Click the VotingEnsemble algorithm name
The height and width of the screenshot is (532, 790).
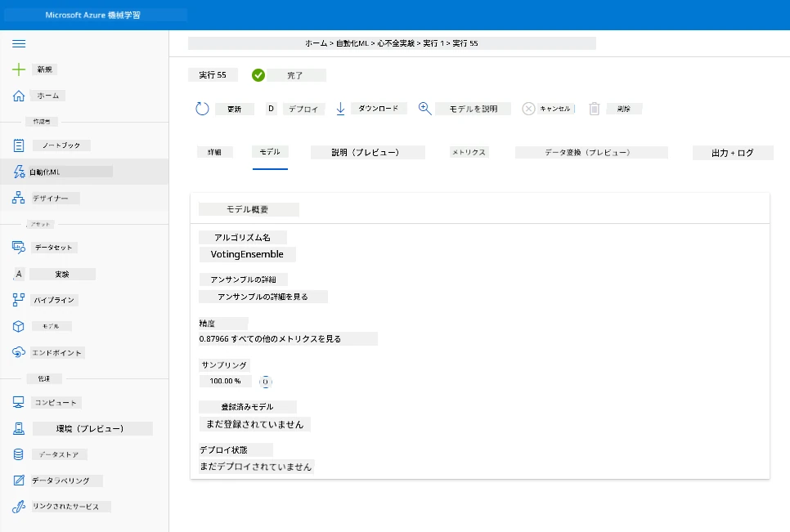247,254
